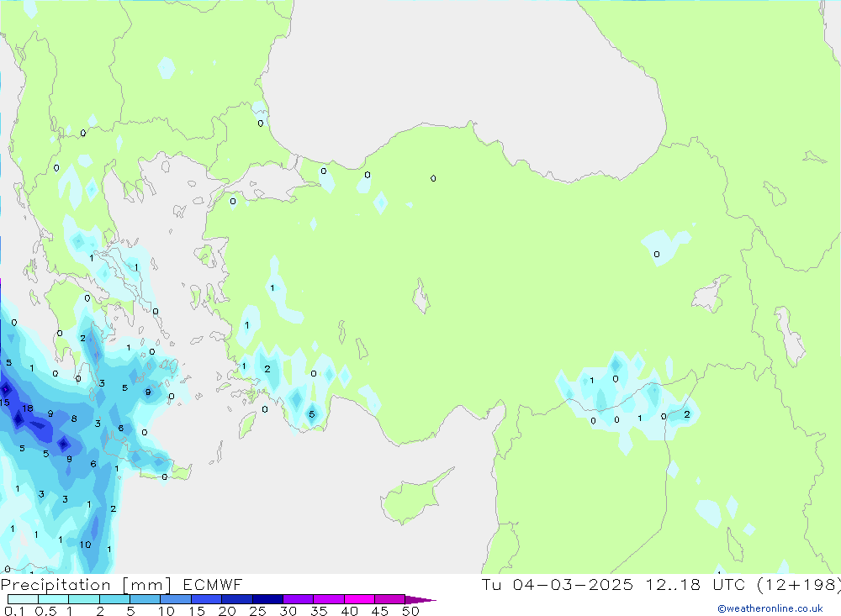The width and height of the screenshot is (841, 616).
Task: Click the 45–50 mm legend color swatch
Action: (x=390, y=599)
